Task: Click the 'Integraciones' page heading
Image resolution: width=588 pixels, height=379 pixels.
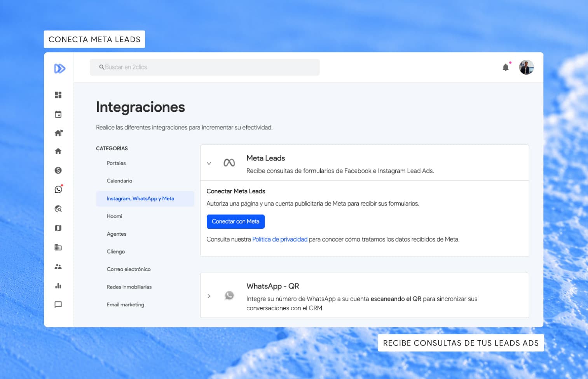Action: coord(140,107)
